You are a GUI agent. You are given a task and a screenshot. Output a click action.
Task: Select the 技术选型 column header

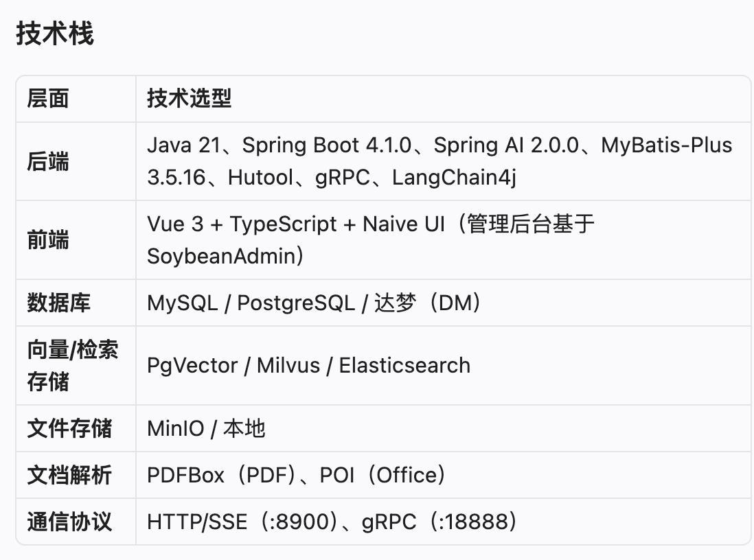coord(189,99)
